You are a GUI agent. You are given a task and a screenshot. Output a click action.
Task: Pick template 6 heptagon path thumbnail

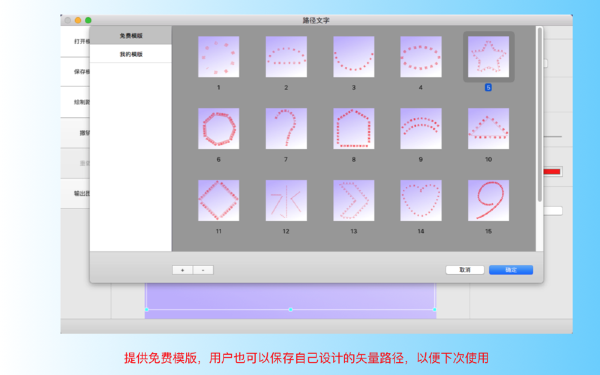pyautogui.click(x=218, y=129)
